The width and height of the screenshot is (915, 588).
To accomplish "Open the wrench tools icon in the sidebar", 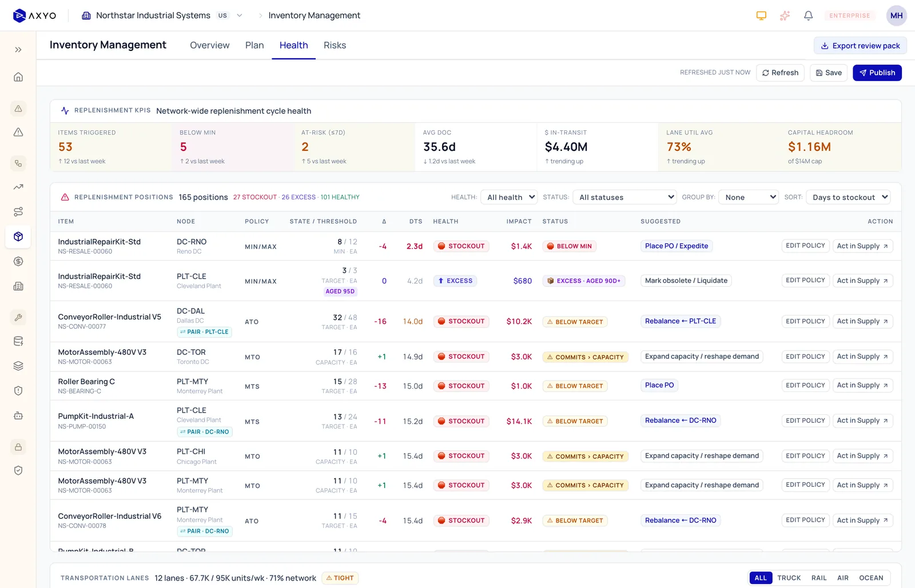I will (18, 318).
